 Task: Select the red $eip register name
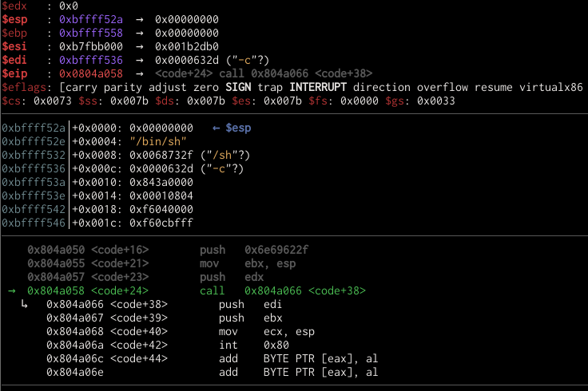click(17, 73)
